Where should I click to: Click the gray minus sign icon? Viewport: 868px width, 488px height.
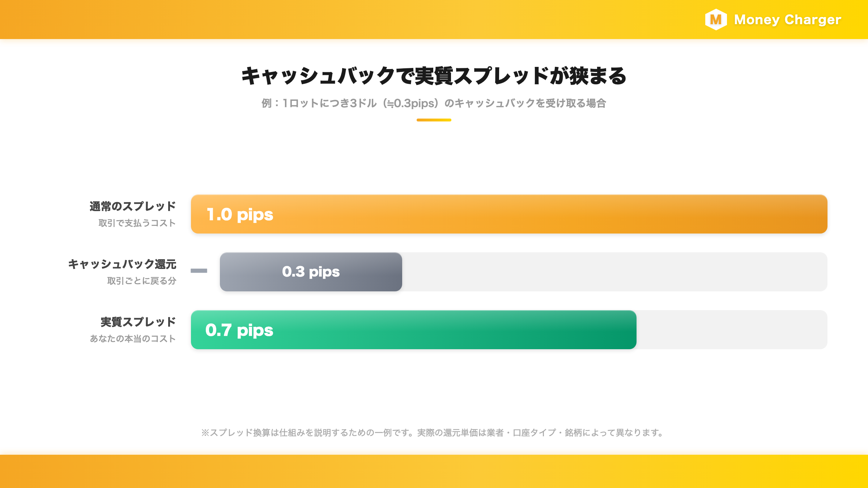[x=199, y=271]
